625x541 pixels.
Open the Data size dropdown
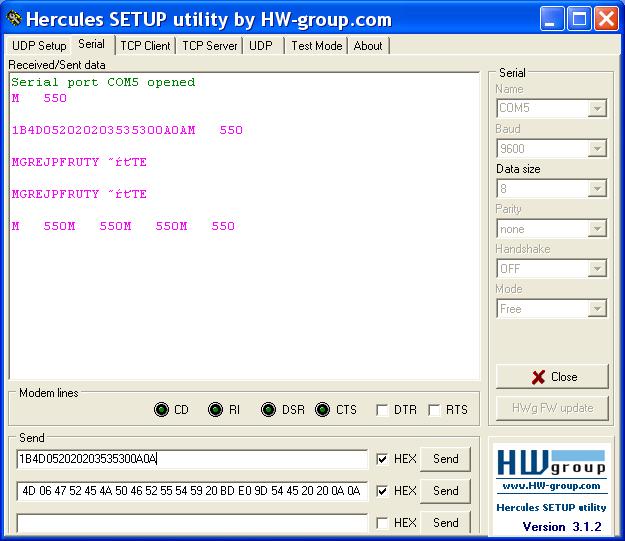(x=597, y=189)
